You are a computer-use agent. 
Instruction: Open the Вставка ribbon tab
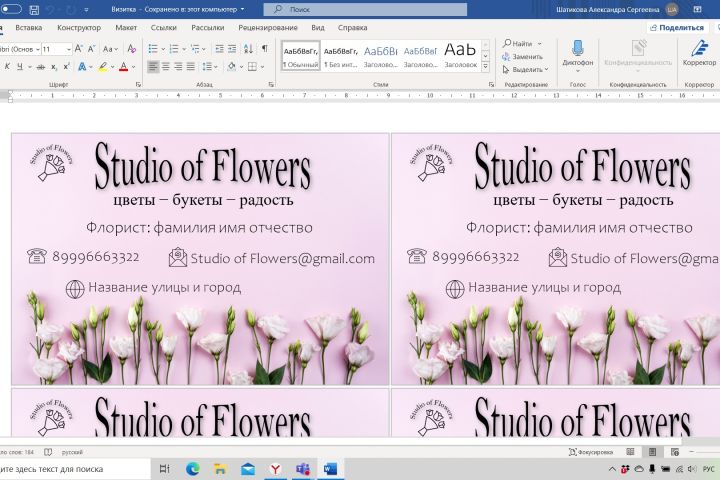(28, 28)
